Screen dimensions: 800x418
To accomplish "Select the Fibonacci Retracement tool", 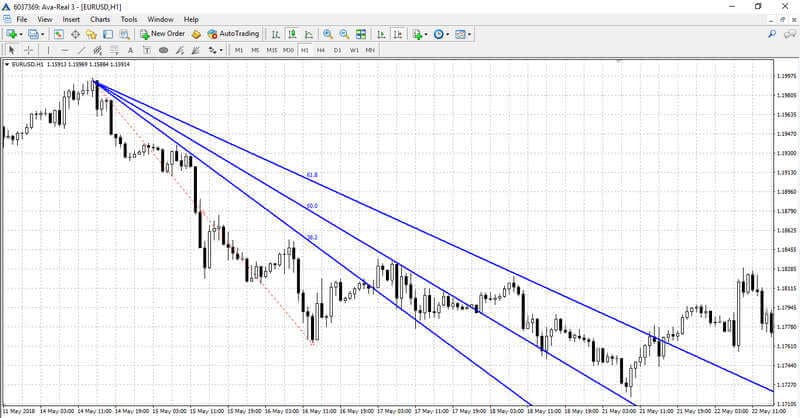I will click(x=114, y=50).
